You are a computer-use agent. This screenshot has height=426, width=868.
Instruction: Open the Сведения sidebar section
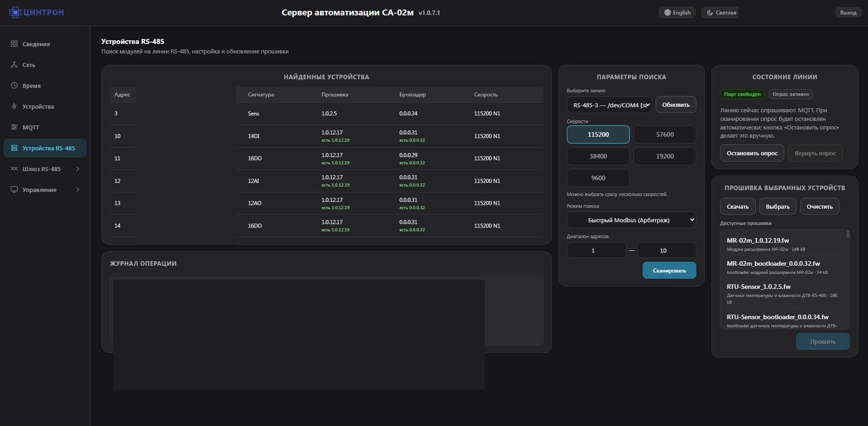[x=45, y=44]
